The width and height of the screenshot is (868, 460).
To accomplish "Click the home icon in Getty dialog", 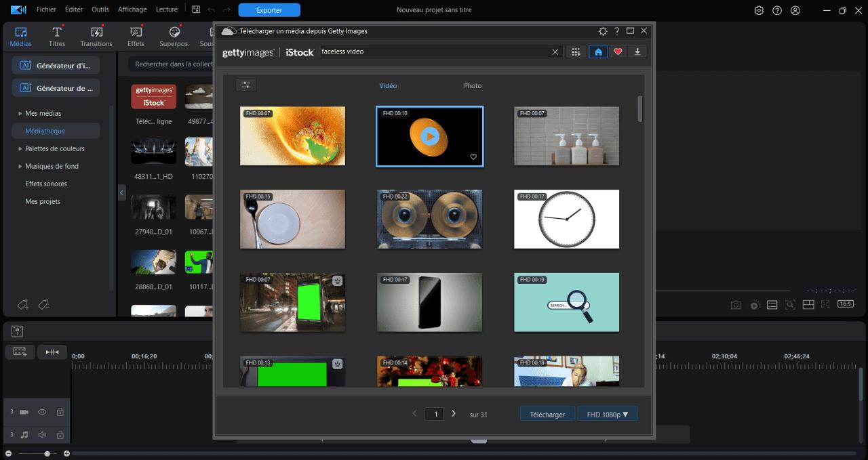I will click(x=597, y=51).
